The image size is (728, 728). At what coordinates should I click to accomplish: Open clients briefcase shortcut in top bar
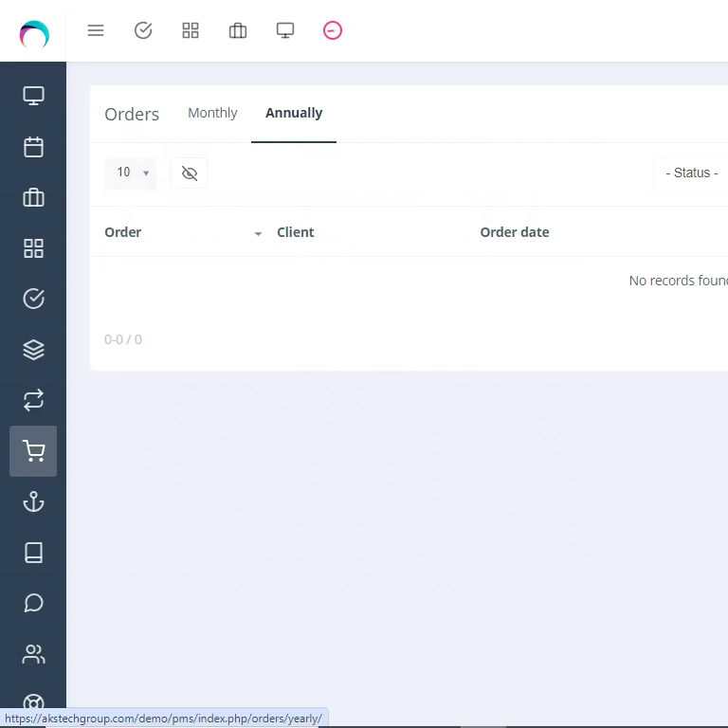pyautogui.click(x=238, y=30)
